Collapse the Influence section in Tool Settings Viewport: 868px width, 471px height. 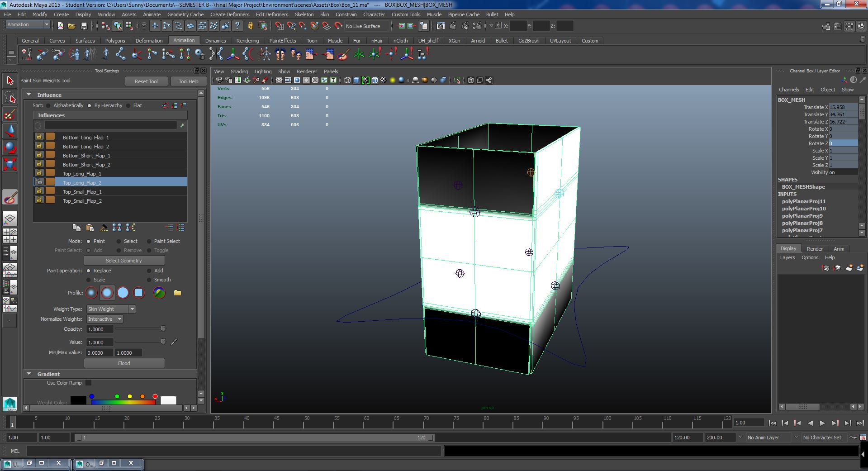(29, 95)
